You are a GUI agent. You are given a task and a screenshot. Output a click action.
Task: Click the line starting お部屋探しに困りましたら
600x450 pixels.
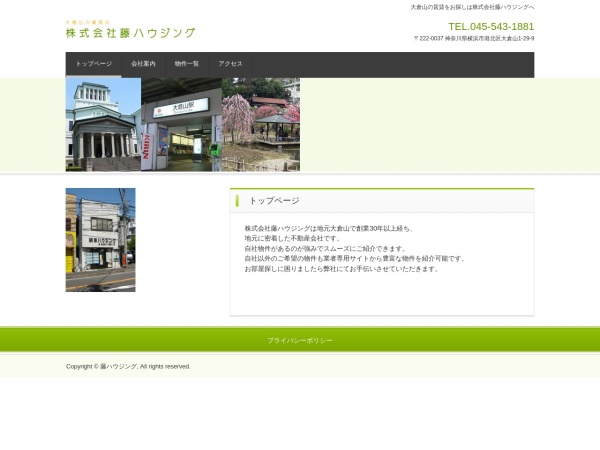pyautogui.click(x=342, y=269)
